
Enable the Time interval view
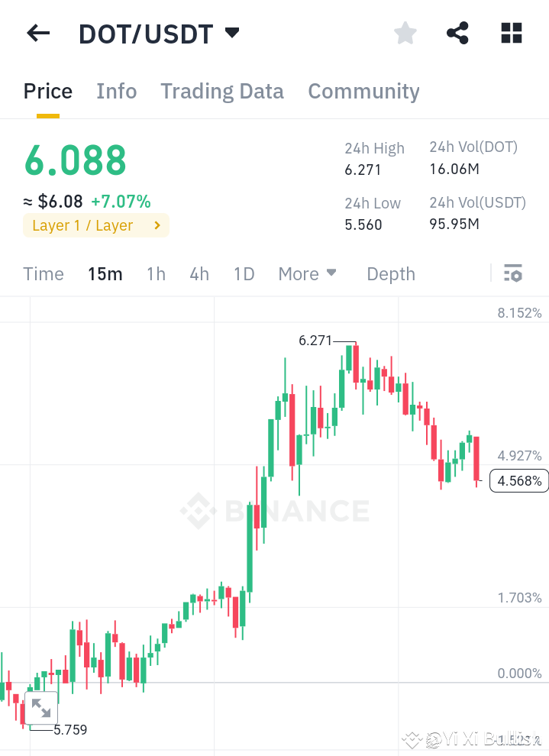pyautogui.click(x=43, y=273)
